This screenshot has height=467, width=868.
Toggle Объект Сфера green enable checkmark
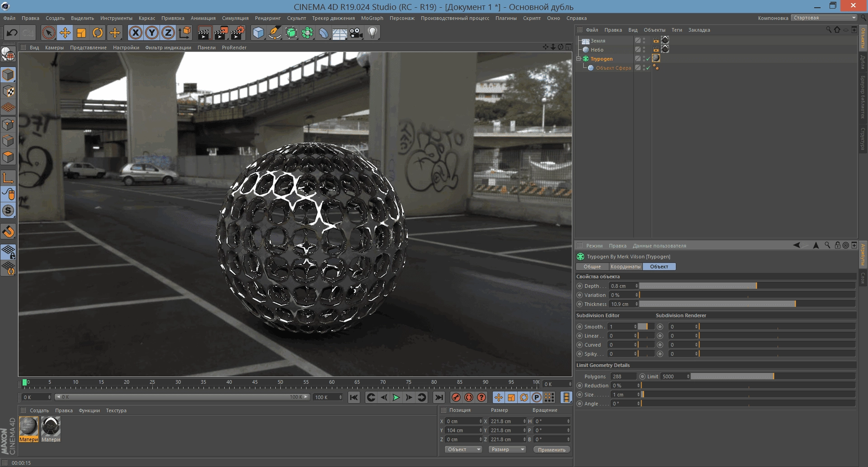(648, 68)
